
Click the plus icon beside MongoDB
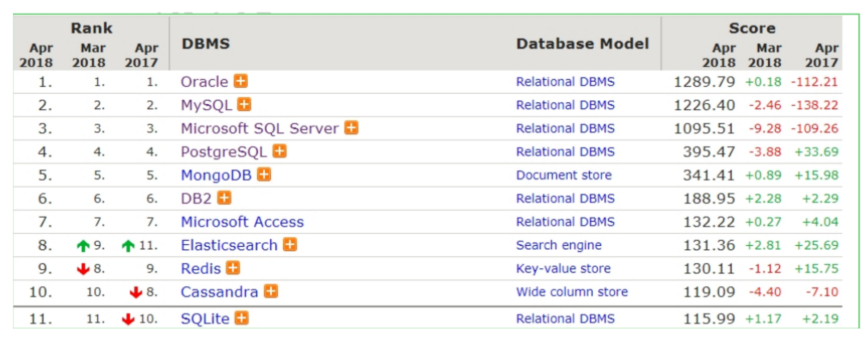(x=264, y=175)
